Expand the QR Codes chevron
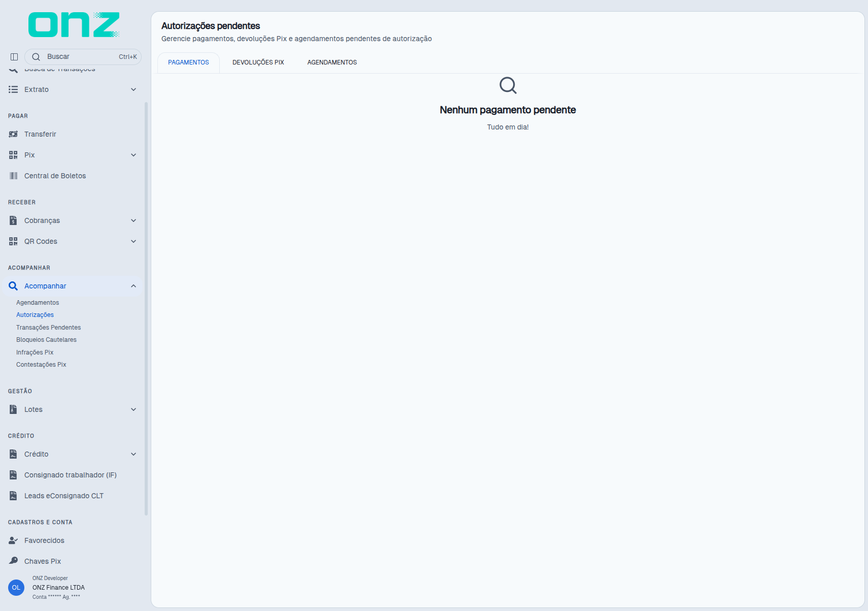This screenshot has height=611, width=868. (x=133, y=241)
